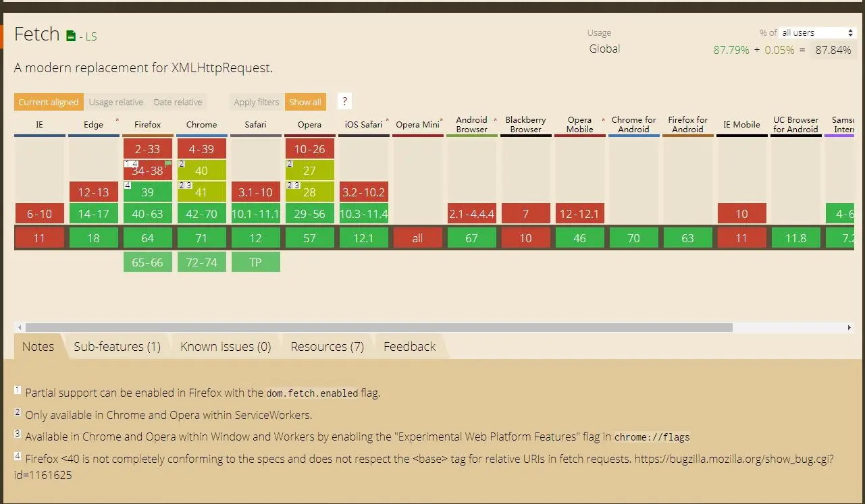Select the Android Browser 2.1-4.4.4 cell
The width and height of the screenshot is (865, 504).
tap(471, 214)
